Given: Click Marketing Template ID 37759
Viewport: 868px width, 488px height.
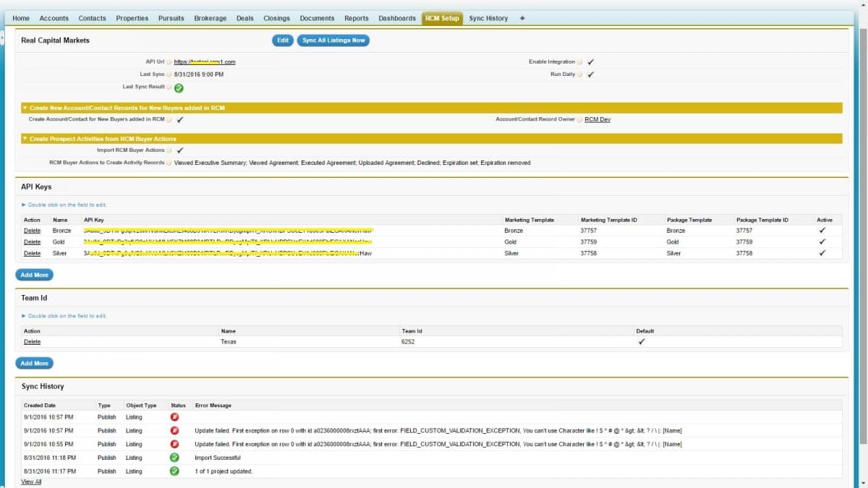Looking at the screenshot, I should [589, 241].
